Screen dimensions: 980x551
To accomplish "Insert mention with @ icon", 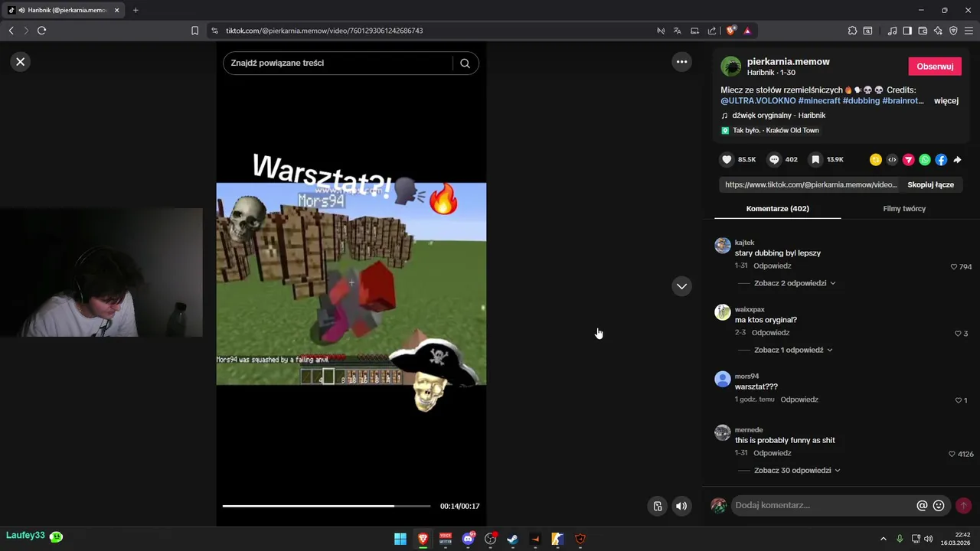I will click(x=922, y=506).
